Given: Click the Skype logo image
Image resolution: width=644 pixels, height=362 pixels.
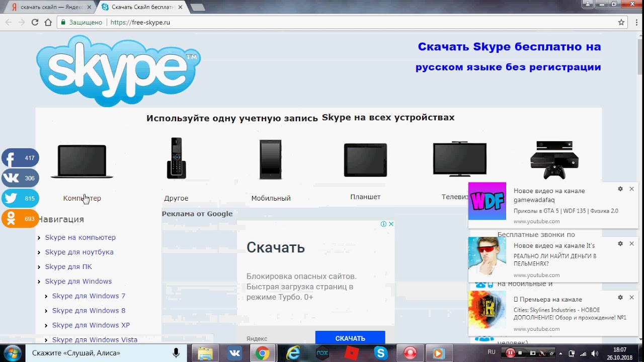Looking at the screenshot, I should [118, 70].
